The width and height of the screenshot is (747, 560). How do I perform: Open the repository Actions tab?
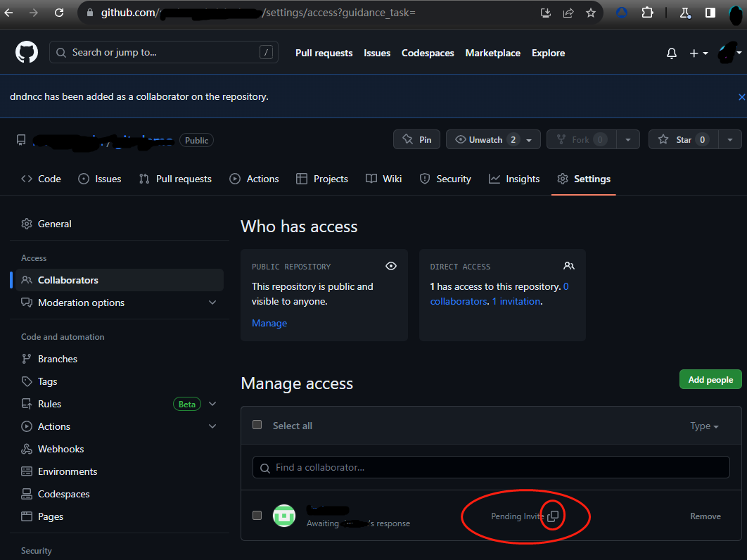(x=254, y=179)
